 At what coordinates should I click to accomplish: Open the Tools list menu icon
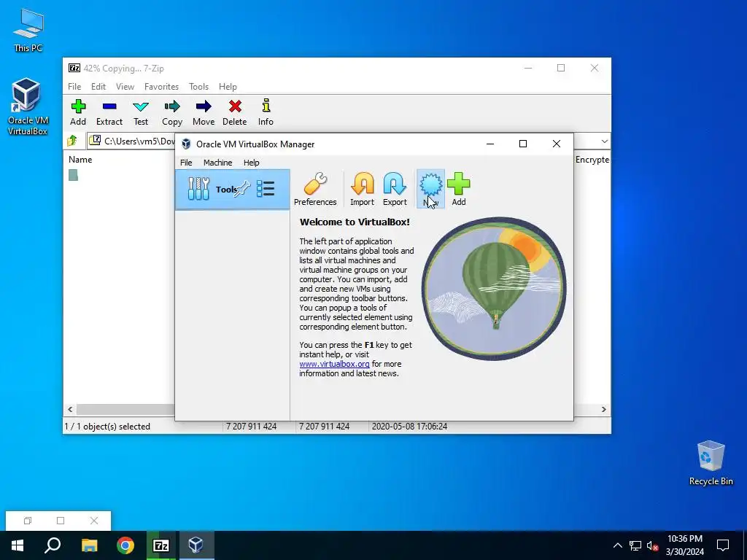tap(266, 189)
